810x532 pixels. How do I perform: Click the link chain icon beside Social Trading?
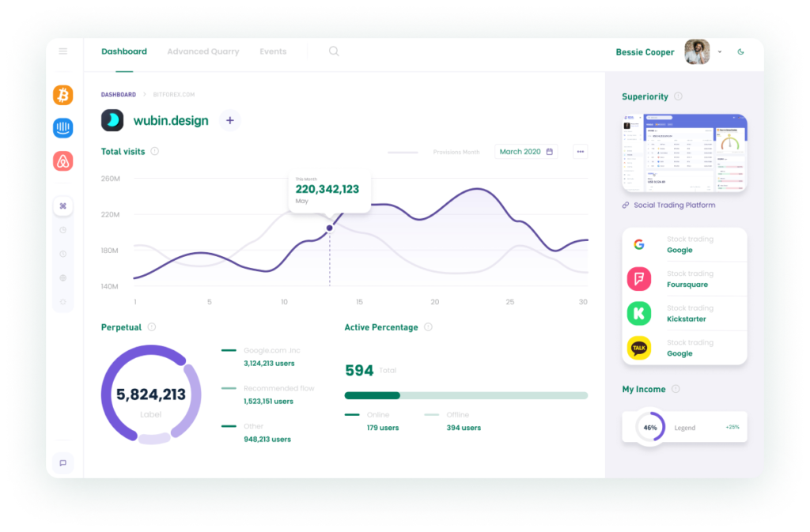pos(626,205)
